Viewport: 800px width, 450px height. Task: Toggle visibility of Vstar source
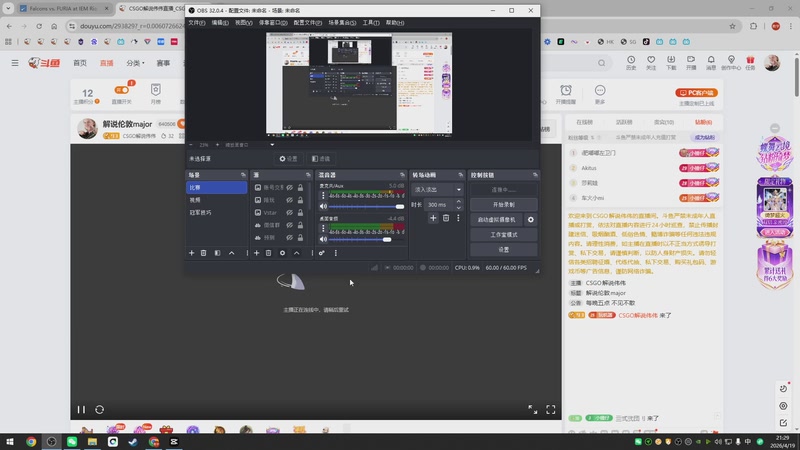point(290,213)
